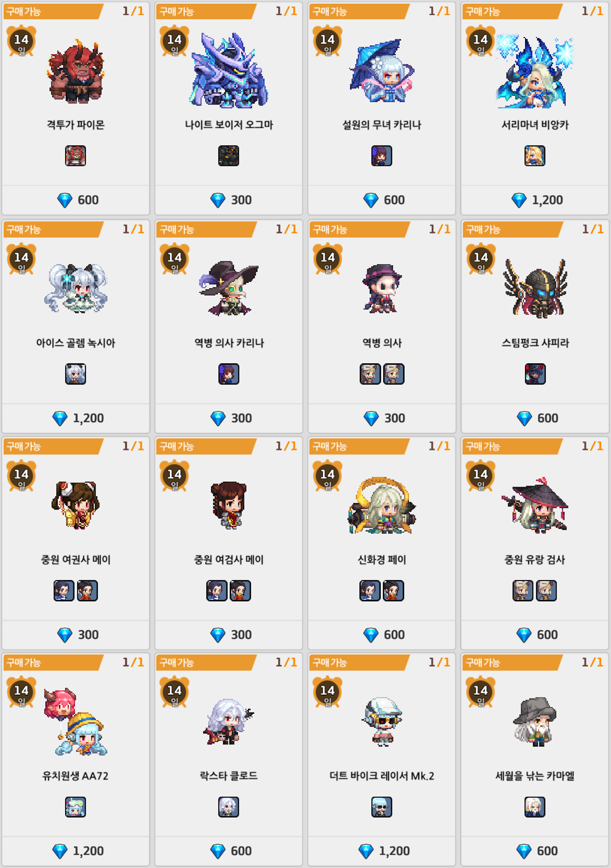611x868 pixels.
Task: Click the gem price 600 under 세월을 낚는 카마엘
Action: [537, 851]
